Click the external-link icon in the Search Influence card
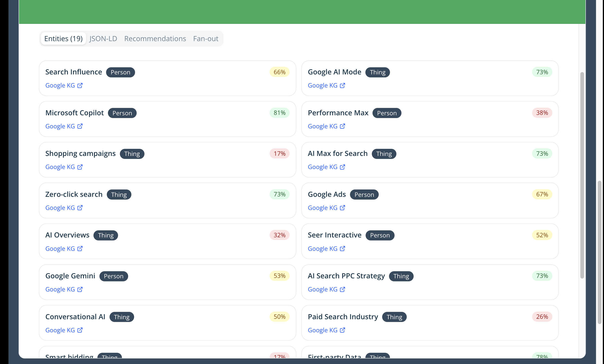604x364 pixels. coord(80,85)
